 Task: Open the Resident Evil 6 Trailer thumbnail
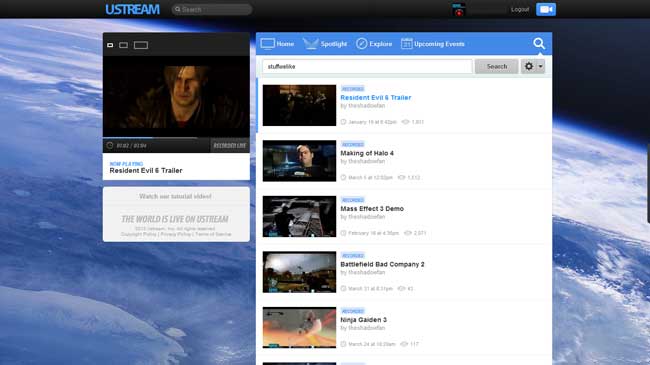pos(299,105)
